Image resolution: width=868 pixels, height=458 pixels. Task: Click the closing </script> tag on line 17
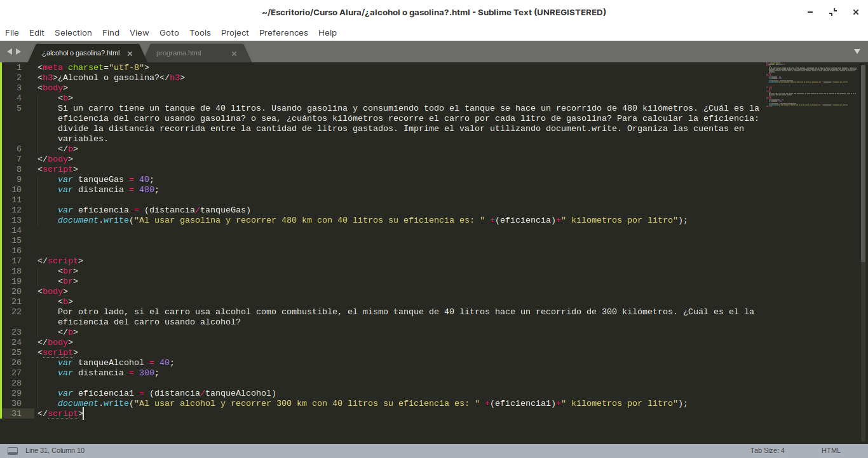click(x=60, y=261)
